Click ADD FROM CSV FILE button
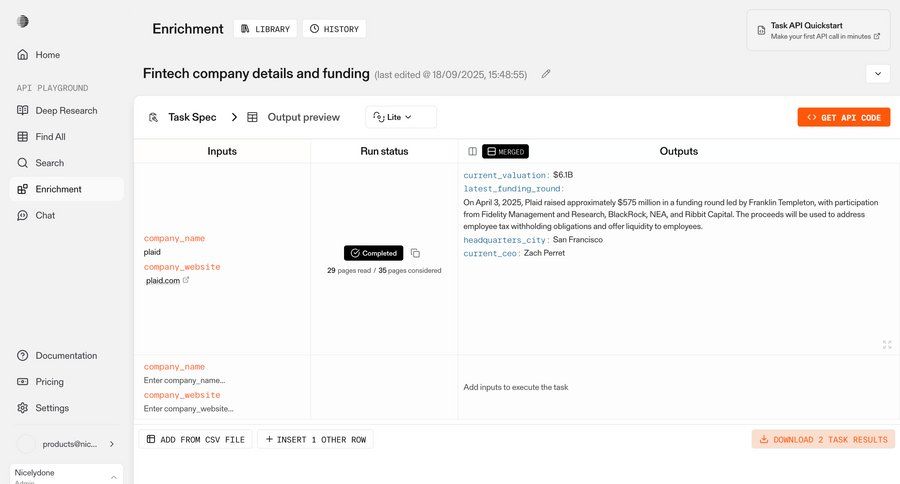Image resolution: width=900 pixels, height=484 pixels. coord(195,439)
